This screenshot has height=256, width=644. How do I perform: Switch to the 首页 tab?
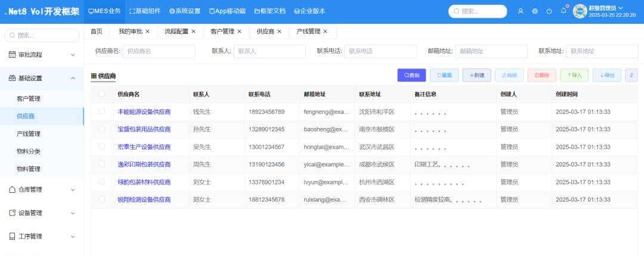click(x=97, y=31)
